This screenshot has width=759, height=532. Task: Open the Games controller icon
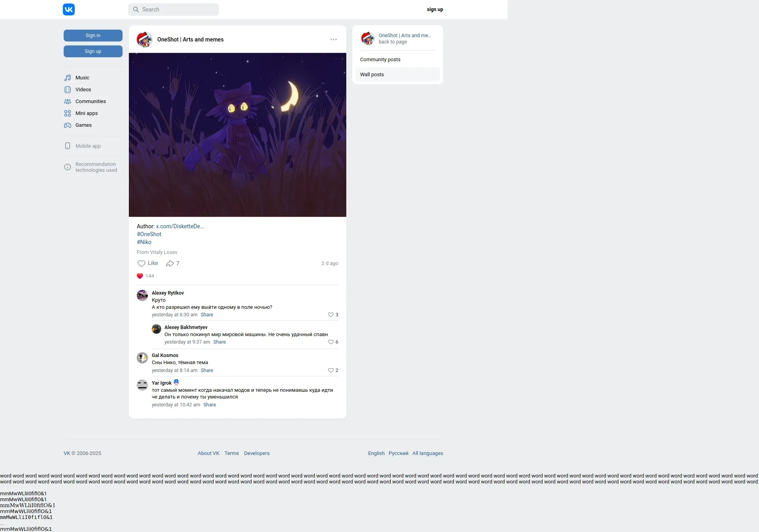pyautogui.click(x=68, y=125)
